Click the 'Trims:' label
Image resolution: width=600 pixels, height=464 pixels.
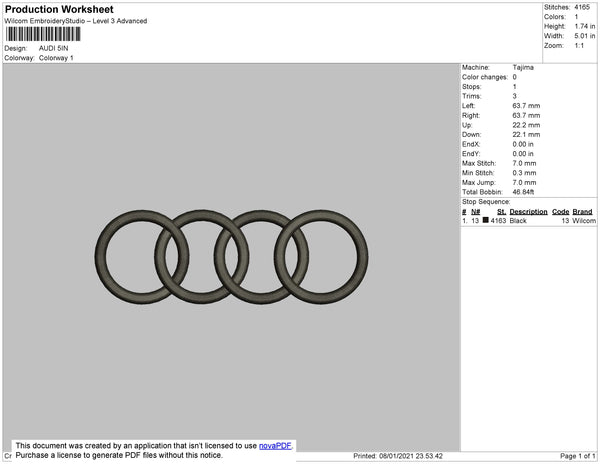tap(471, 96)
